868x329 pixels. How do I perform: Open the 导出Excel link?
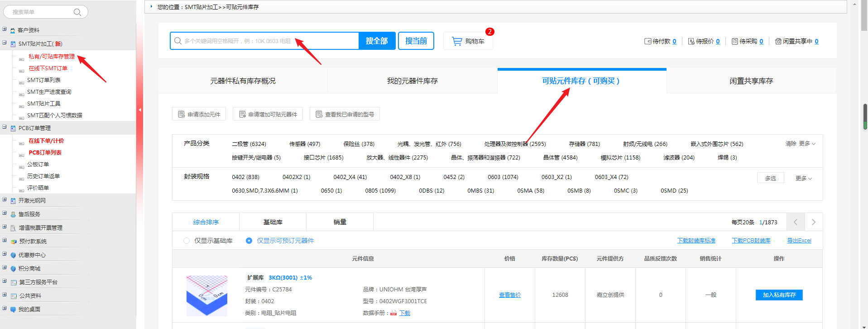[x=799, y=241]
